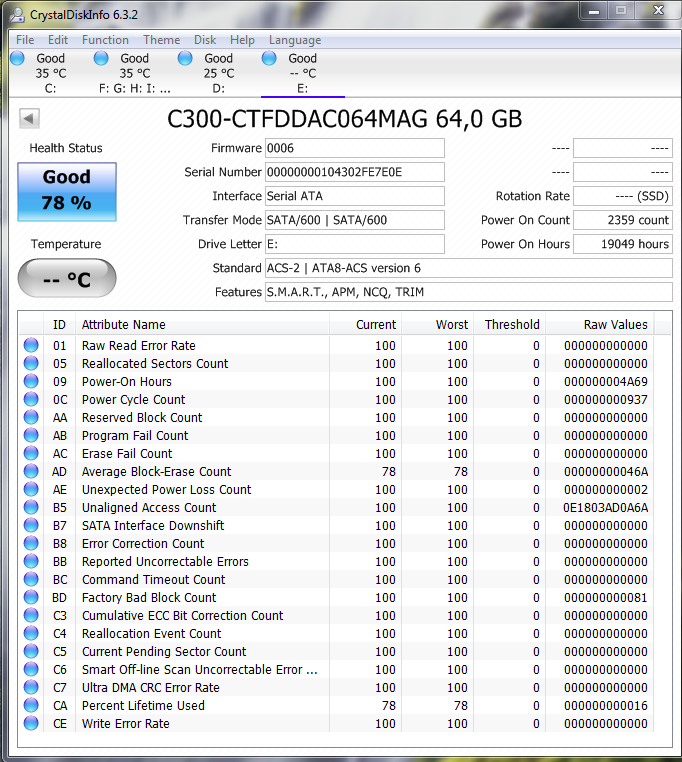Click the Good 78 % health status button
Image resolution: width=682 pixels, height=762 pixels.
coord(67,192)
